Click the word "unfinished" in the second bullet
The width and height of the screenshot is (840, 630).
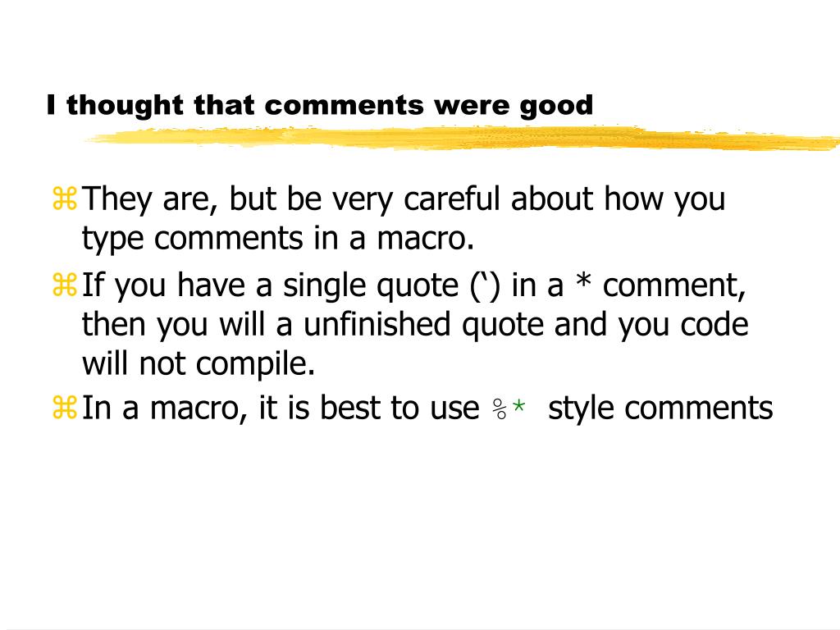point(377,324)
